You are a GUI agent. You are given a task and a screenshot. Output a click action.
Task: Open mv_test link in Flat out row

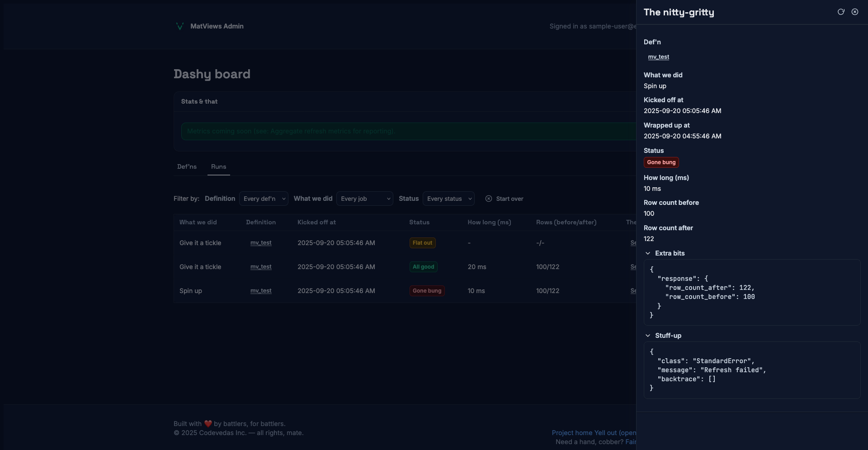click(261, 243)
